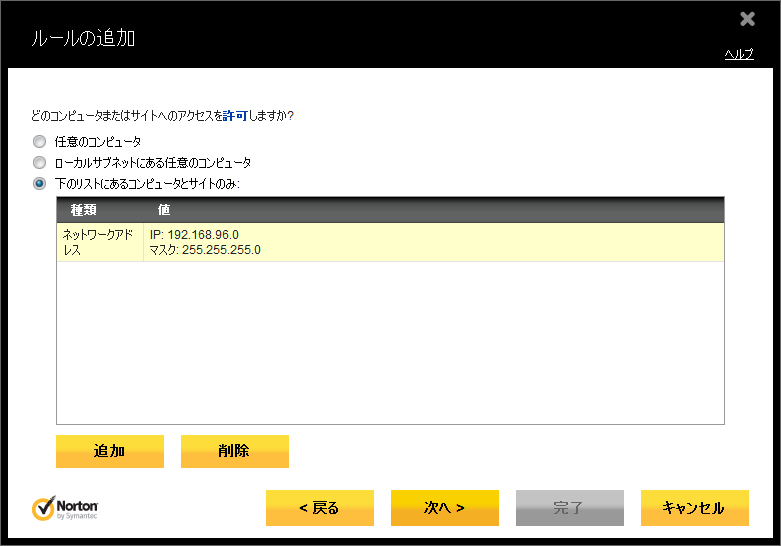Choose ローカルサブネットにある任意のコンピュータ radio option
Image resolution: width=781 pixels, height=546 pixels.
(x=40, y=162)
